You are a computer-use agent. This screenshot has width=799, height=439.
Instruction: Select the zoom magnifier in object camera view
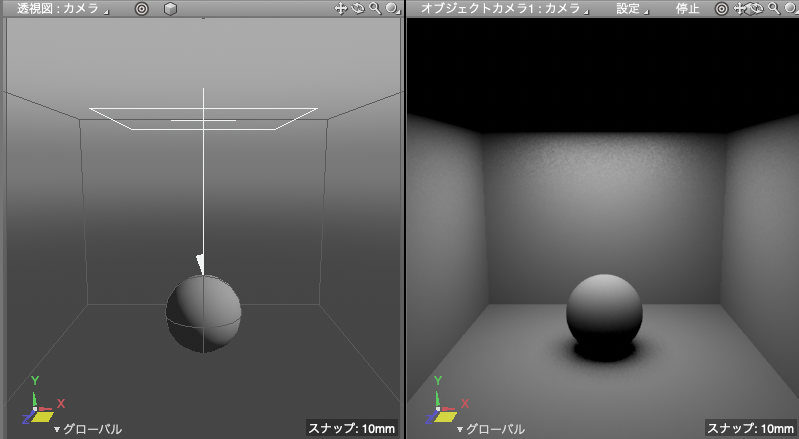pyautogui.click(x=774, y=8)
